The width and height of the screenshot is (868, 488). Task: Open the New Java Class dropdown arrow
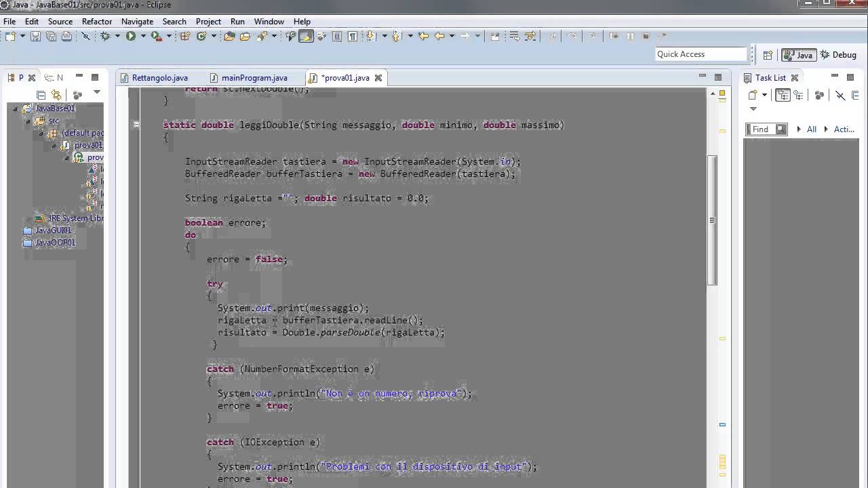point(213,36)
